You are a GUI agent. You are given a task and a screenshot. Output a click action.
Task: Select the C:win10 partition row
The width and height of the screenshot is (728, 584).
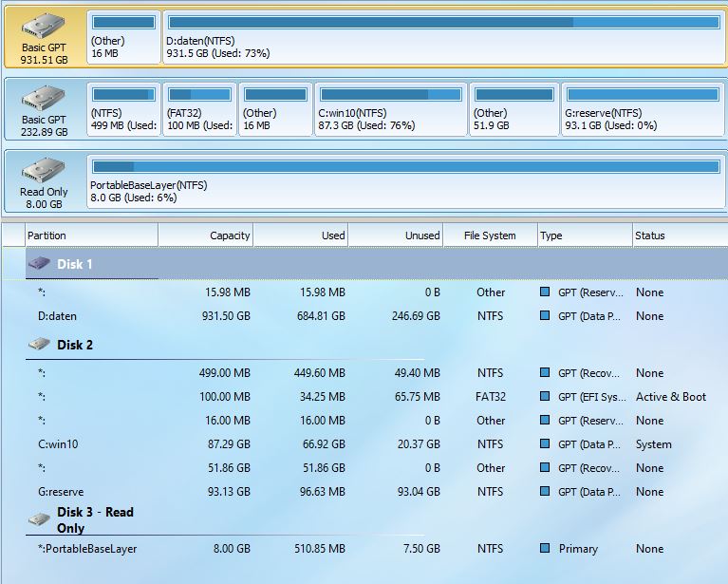377,444
